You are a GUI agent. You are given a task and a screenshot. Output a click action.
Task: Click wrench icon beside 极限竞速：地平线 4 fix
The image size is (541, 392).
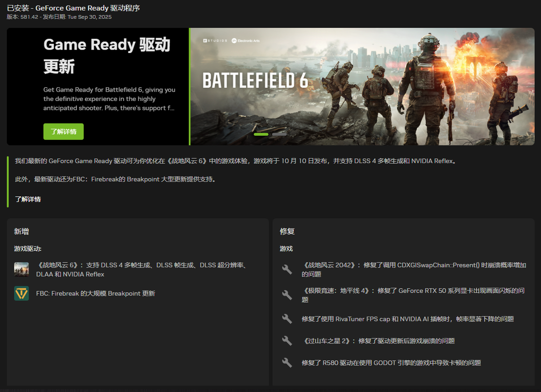click(x=287, y=295)
